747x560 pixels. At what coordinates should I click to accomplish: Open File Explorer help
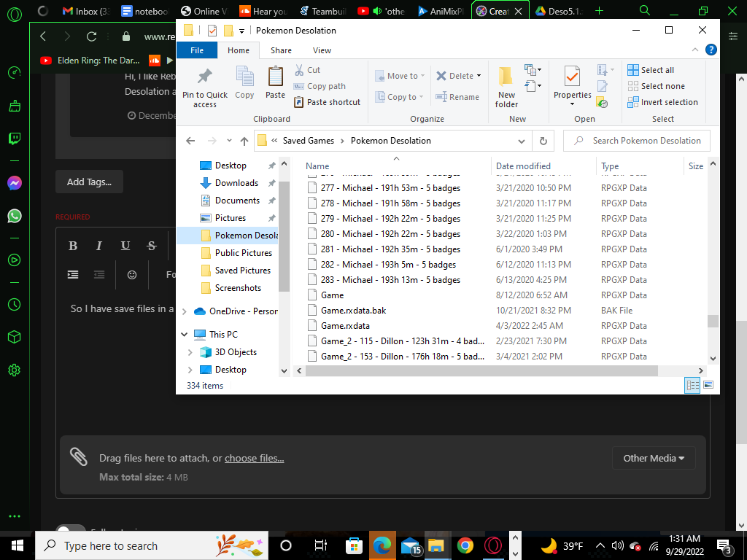[x=711, y=50]
